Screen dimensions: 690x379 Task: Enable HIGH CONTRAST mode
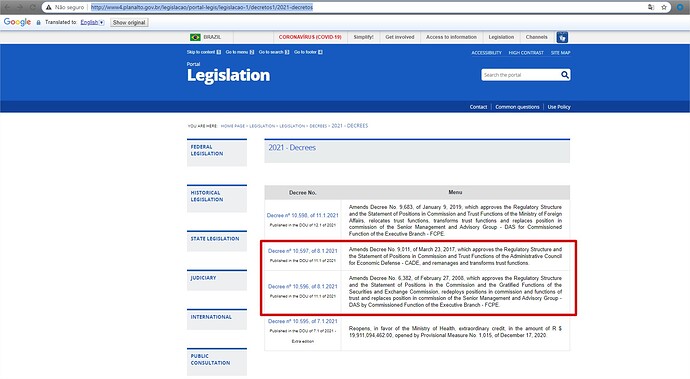[526, 53]
